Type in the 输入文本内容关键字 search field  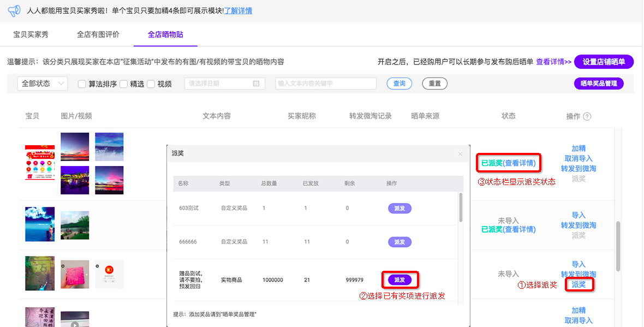pos(326,84)
